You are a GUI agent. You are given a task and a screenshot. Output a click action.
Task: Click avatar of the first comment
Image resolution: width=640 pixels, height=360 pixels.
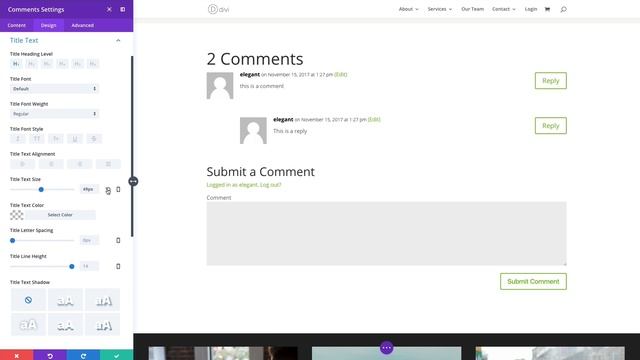pos(220,86)
